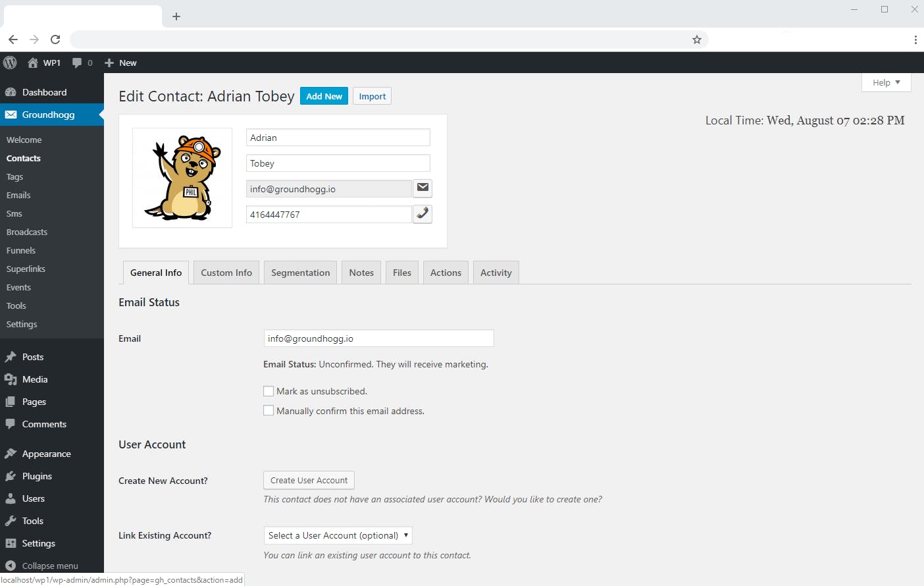
Task: Click the Pages icon in sidebar
Action: pyautogui.click(x=11, y=402)
